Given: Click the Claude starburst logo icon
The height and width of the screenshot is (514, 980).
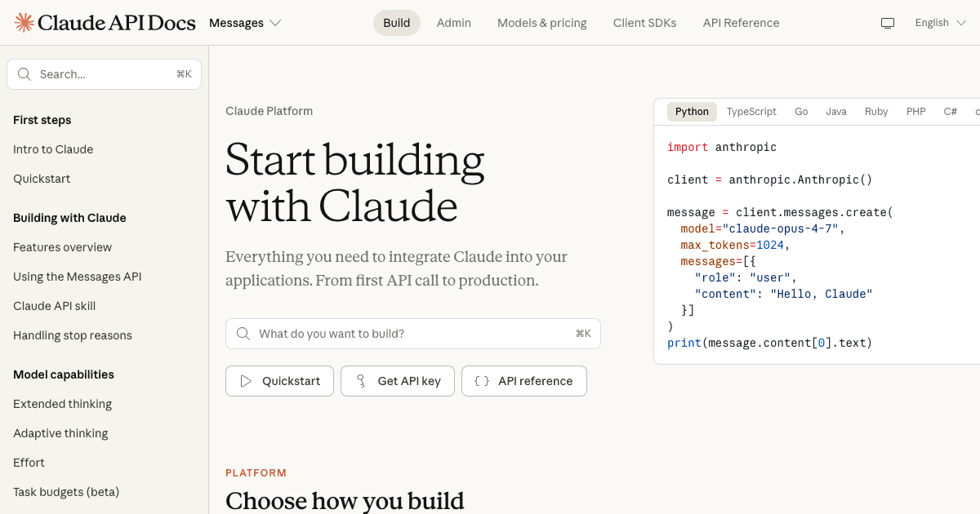Looking at the screenshot, I should click(x=24, y=23).
